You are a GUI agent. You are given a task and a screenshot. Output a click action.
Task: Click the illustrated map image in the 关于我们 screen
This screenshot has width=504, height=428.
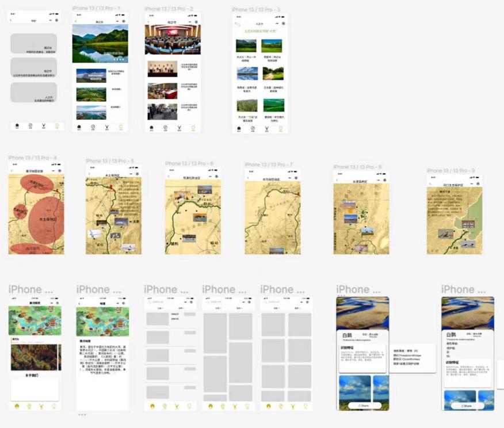tap(35, 320)
